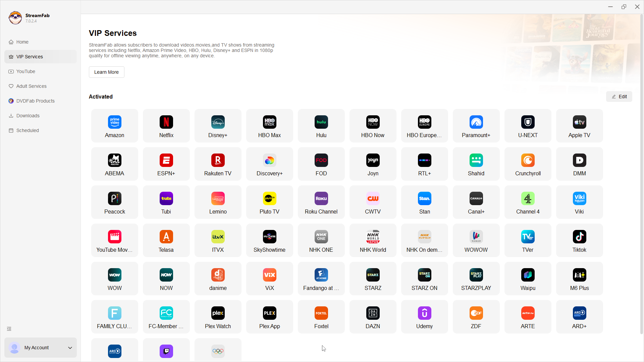Open the Fandango at Home service
The height and width of the screenshot is (362, 644).
coord(321,279)
